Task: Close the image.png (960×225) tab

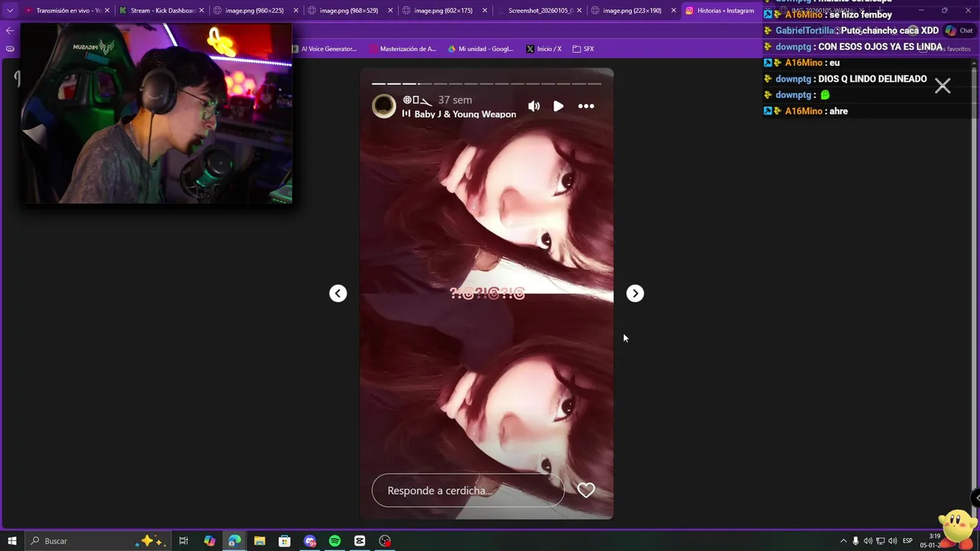Action: [x=296, y=11]
